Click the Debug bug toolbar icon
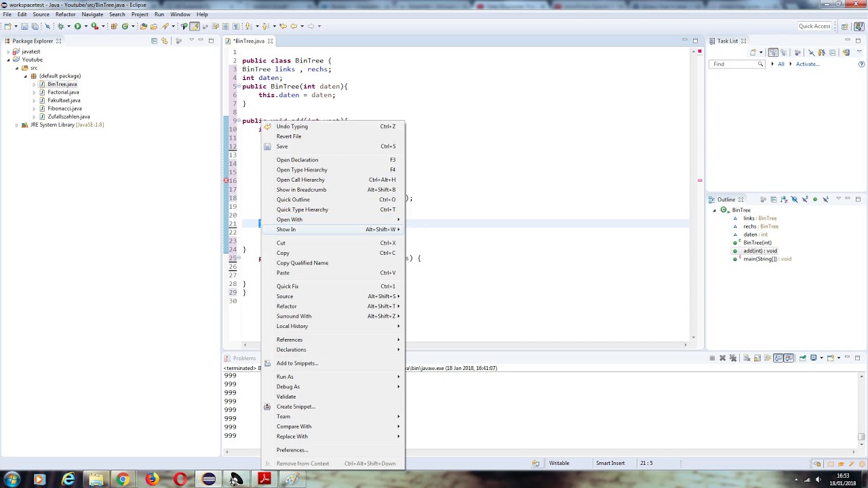 pyautogui.click(x=60, y=26)
